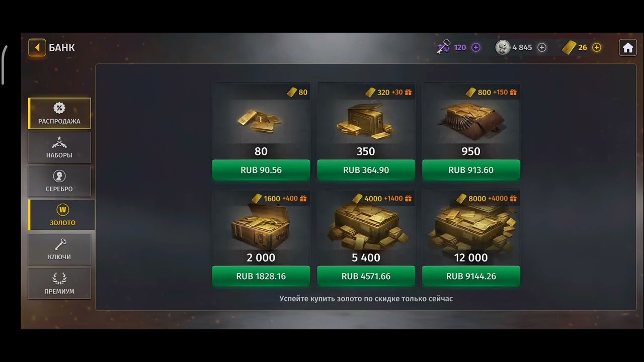
Task: Select the Золото tab
Action: pos(61,215)
